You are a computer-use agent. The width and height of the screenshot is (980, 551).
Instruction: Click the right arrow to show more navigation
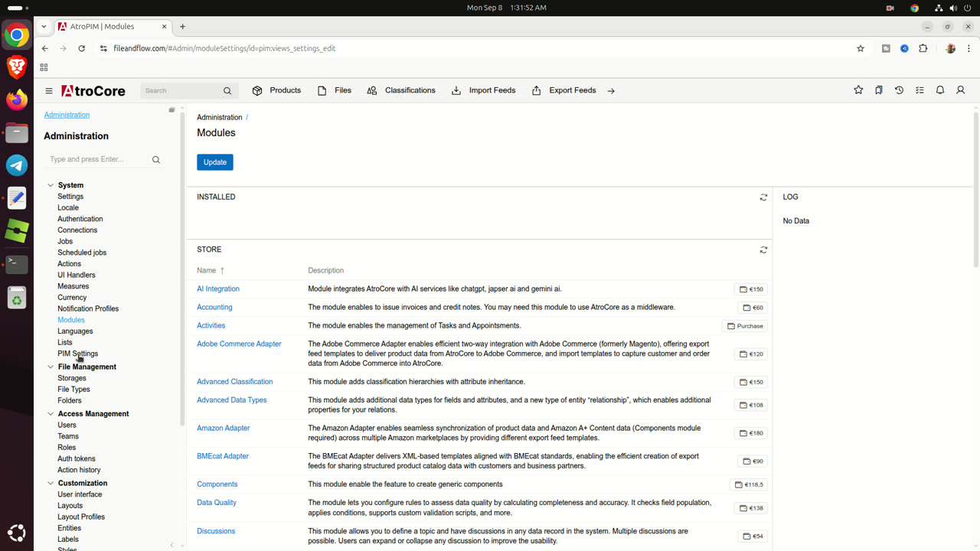[611, 90]
